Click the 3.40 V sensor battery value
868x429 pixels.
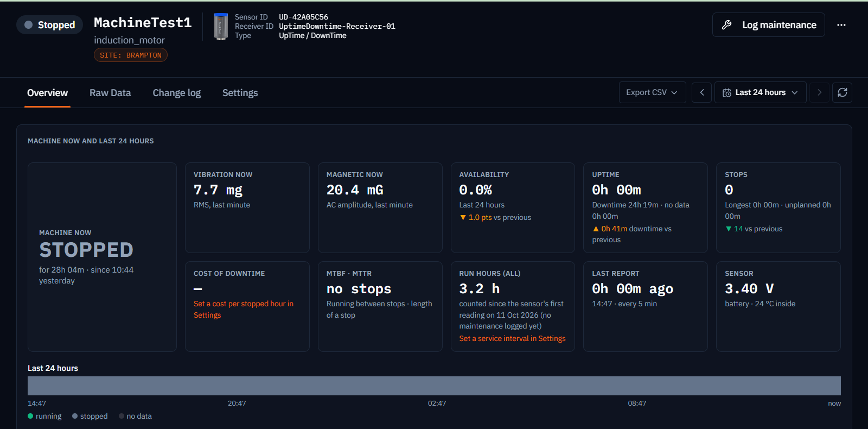click(x=749, y=289)
